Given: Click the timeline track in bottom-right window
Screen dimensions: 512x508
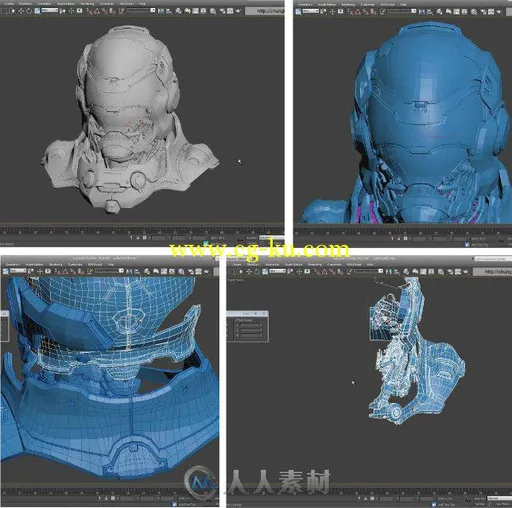Looking at the screenshot, I should click(369, 491).
